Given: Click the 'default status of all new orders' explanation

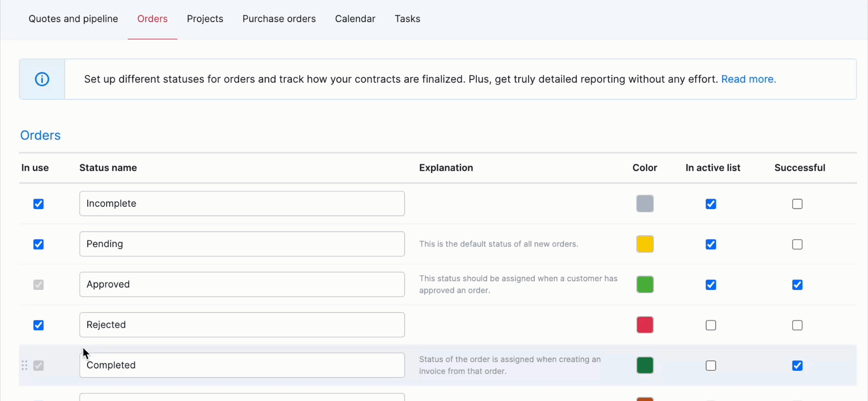Looking at the screenshot, I should point(499,244).
